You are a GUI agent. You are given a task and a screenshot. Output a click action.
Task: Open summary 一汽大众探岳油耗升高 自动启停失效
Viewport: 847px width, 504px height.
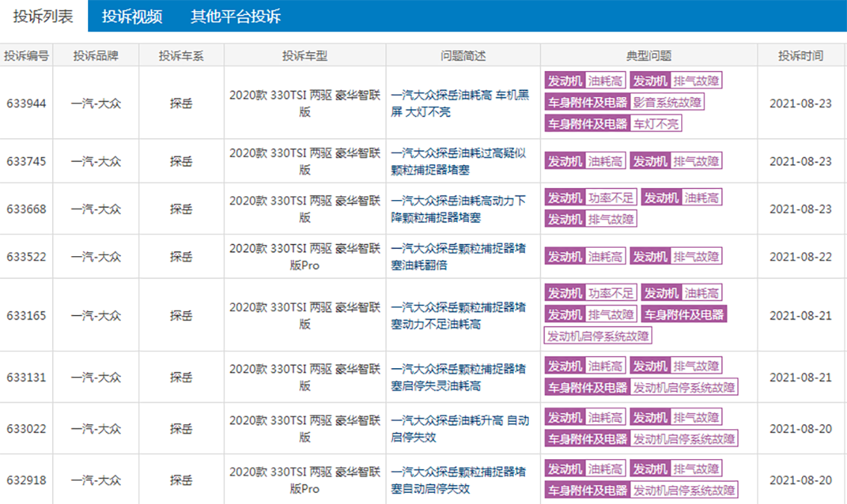coord(460,429)
